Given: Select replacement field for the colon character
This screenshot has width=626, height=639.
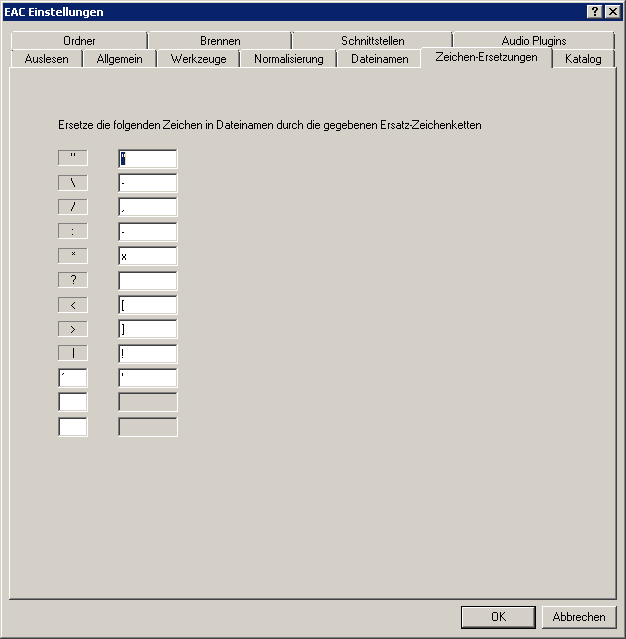Looking at the screenshot, I should point(147,232).
